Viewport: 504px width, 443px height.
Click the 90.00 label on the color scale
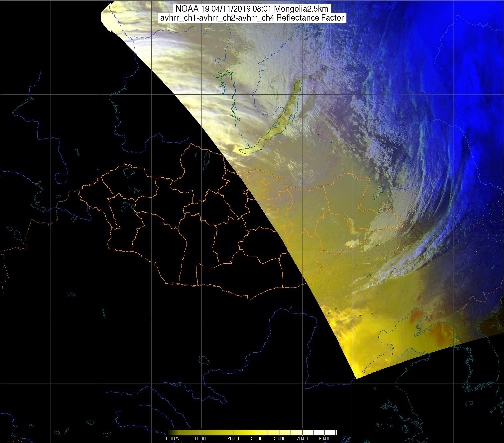pyautogui.click(x=324, y=438)
